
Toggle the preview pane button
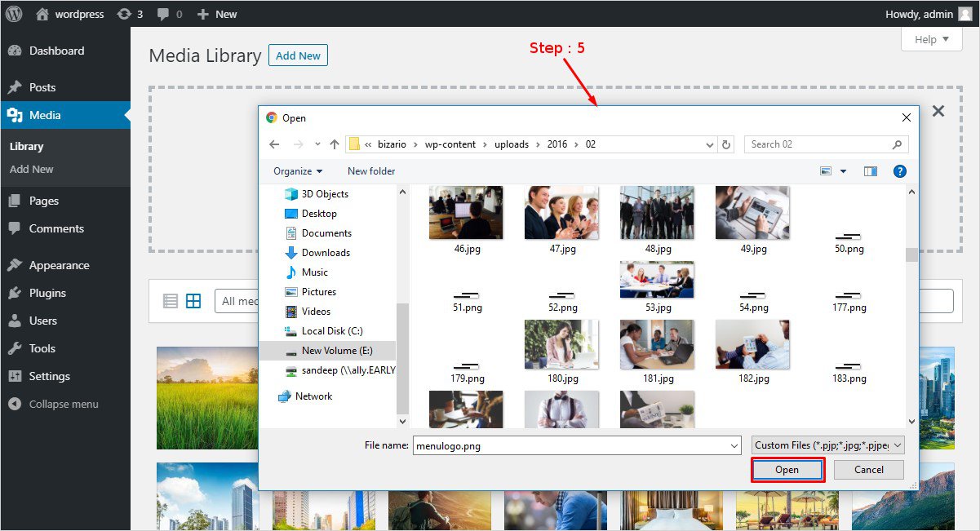click(x=871, y=171)
